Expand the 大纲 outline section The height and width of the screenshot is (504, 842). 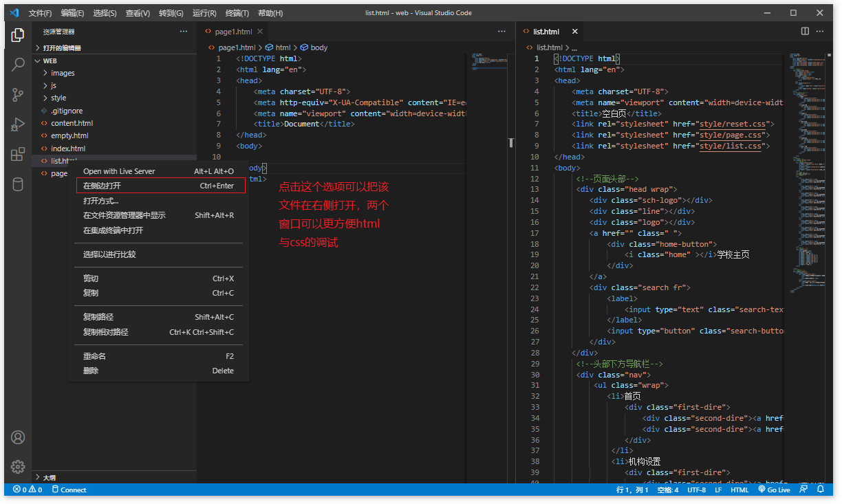[x=49, y=477]
